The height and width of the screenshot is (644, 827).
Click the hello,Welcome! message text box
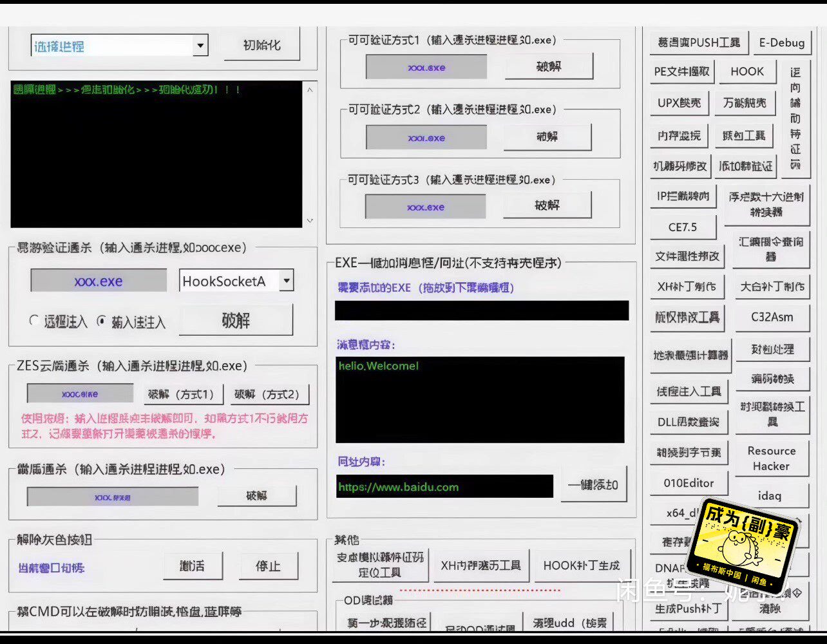tap(480, 399)
